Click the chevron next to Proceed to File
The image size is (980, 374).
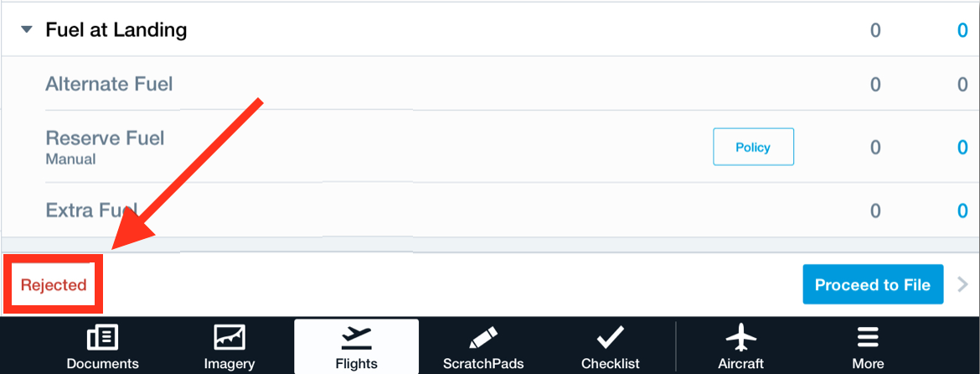962,284
